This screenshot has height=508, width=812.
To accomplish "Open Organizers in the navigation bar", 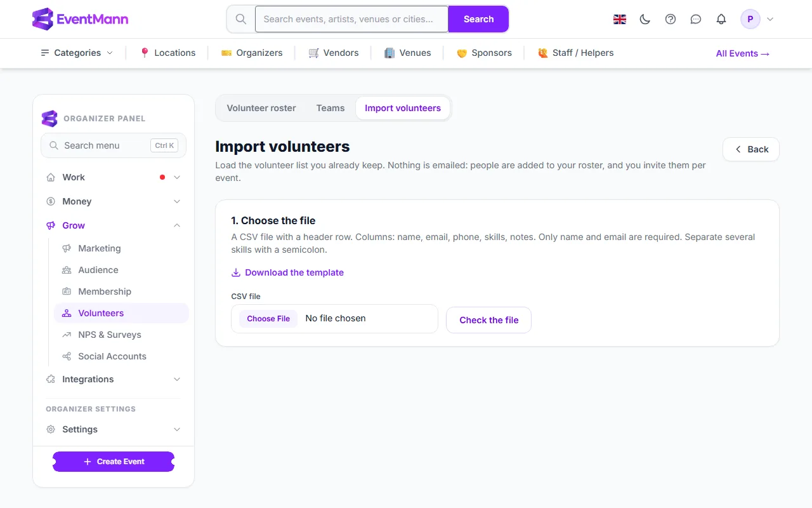I will coord(252,53).
